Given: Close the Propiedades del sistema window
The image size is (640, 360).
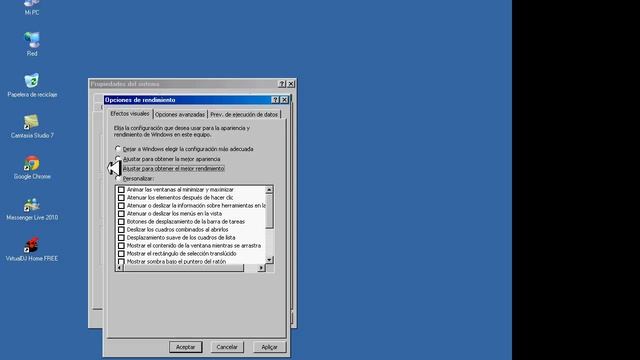Looking at the screenshot, I should (291, 84).
